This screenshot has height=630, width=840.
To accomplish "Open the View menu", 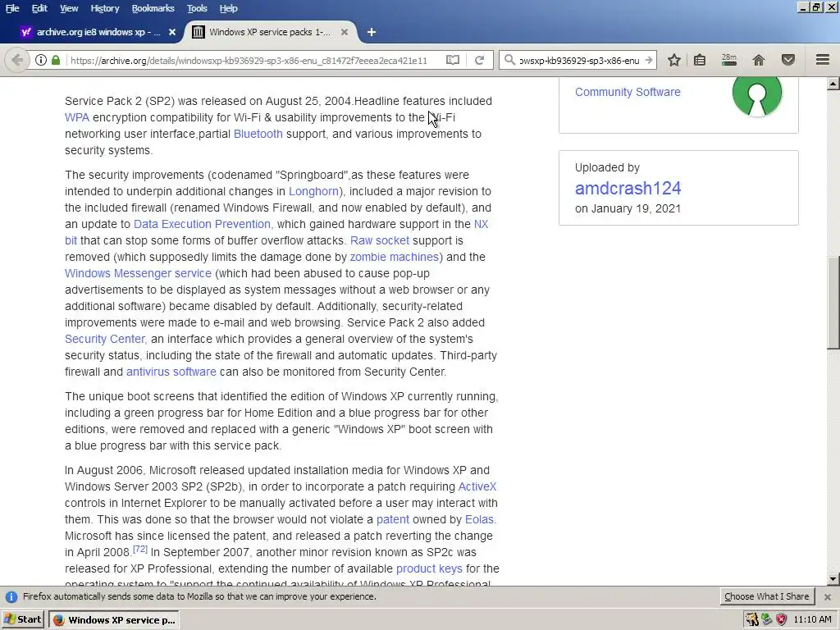I will (69, 8).
